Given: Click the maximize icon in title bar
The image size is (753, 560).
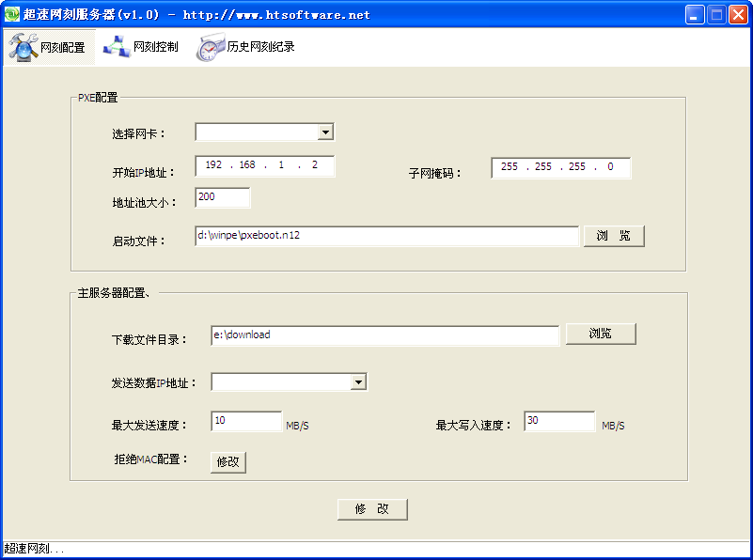Looking at the screenshot, I should (715, 13).
